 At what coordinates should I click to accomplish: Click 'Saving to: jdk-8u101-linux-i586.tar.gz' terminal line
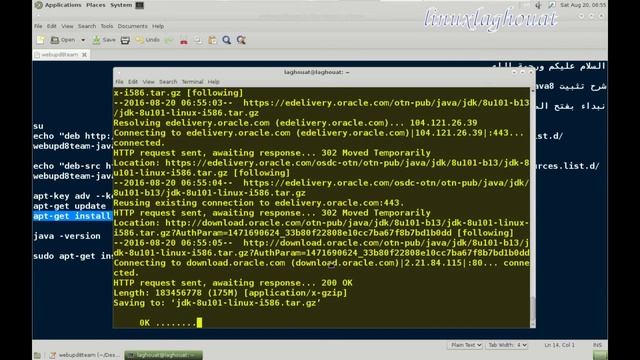pyautogui.click(x=217, y=303)
